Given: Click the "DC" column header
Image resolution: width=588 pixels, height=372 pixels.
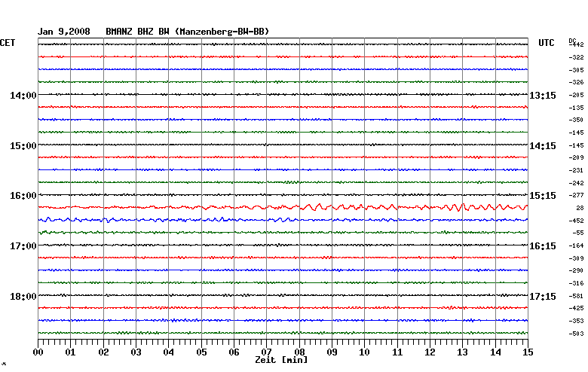Looking at the screenshot, I should tap(572, 41).
